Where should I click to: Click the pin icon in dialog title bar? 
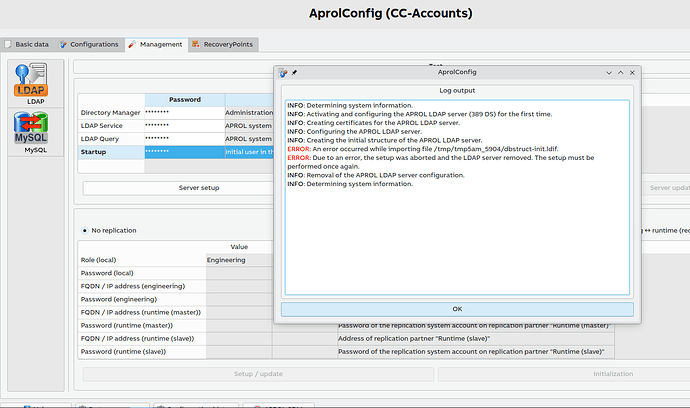[x=294, y=73]
